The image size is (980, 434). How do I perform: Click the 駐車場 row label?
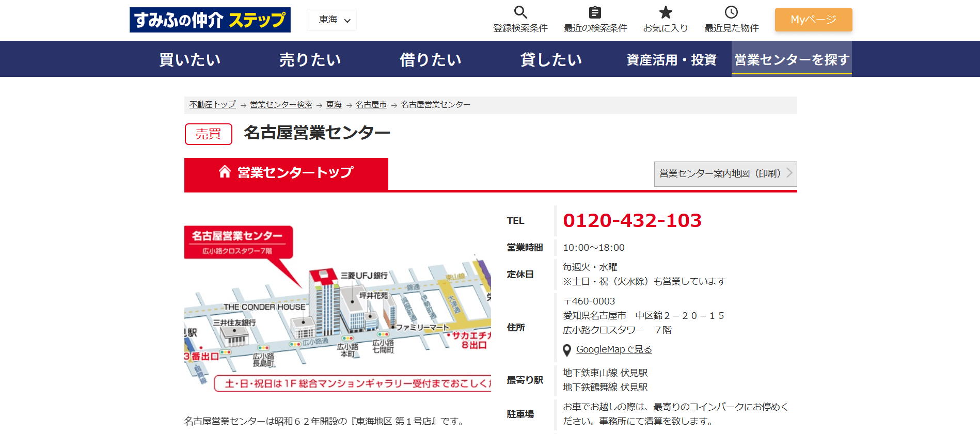pyautogui.click(x=520, y=414)
